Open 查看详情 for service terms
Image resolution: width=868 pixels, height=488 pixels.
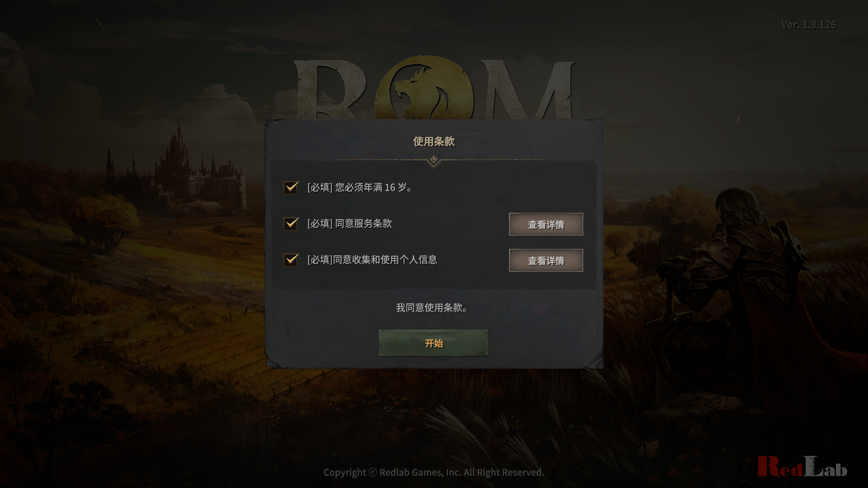(x=546, y=224)
